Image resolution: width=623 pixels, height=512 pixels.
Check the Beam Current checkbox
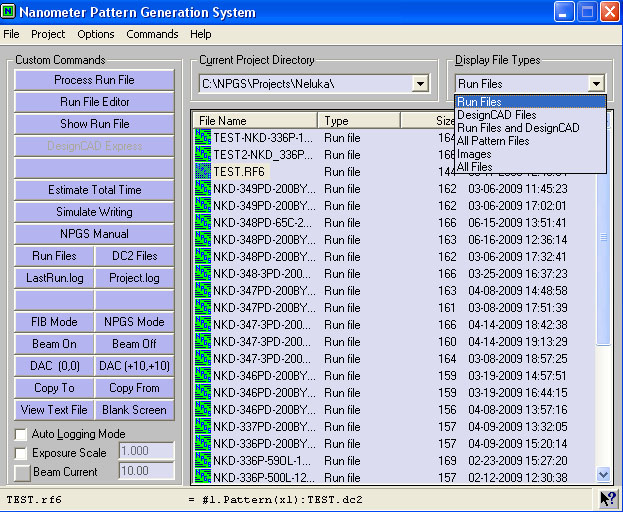(x=21, y=472)
